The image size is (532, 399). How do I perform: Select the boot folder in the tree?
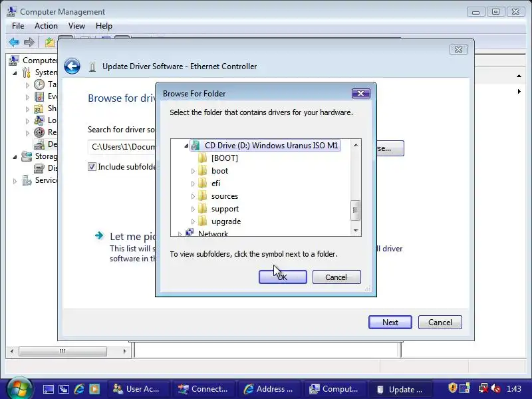coord(220,171)
